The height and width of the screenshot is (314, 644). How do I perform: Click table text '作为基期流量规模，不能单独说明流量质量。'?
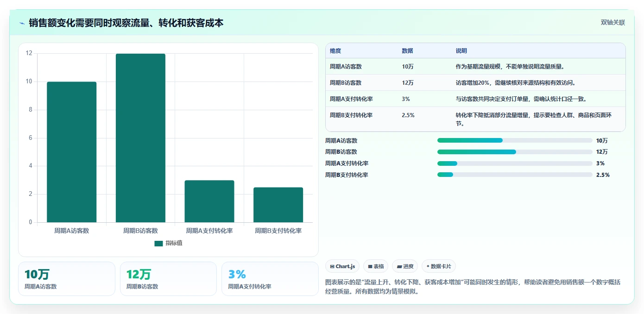[x=510, y=67]
